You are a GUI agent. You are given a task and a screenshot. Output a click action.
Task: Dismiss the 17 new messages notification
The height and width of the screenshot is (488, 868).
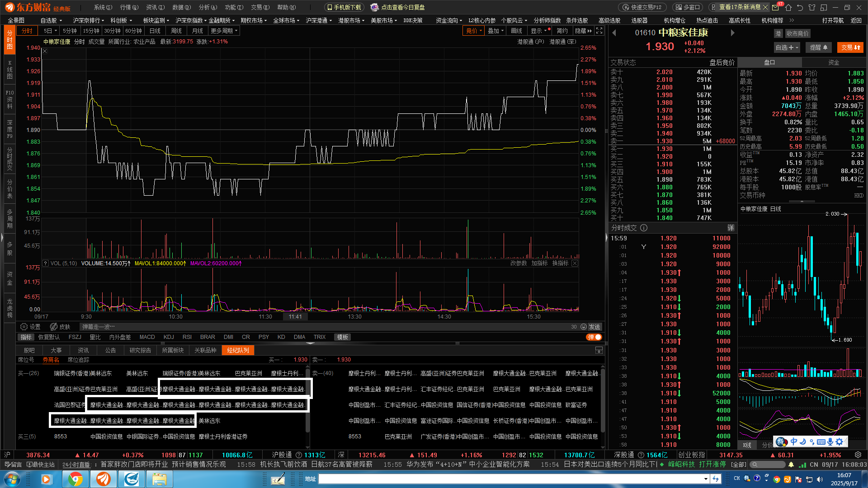click(x=765, y=7)
